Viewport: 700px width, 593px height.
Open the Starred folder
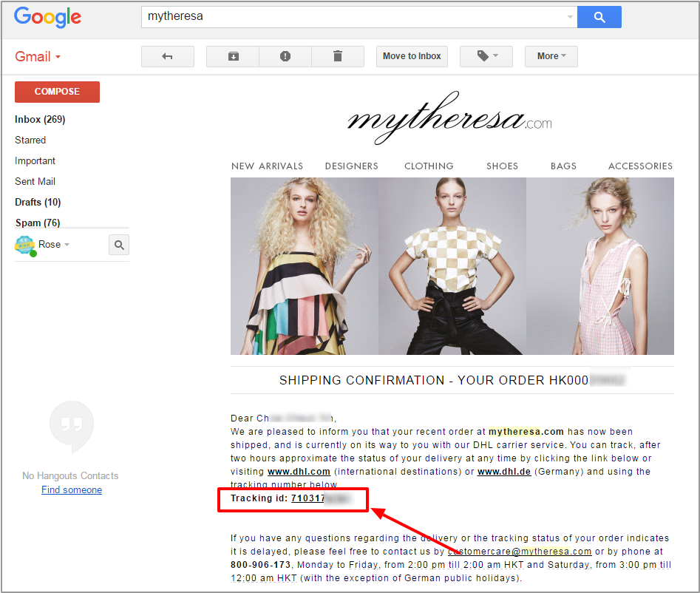click(30, 140)
